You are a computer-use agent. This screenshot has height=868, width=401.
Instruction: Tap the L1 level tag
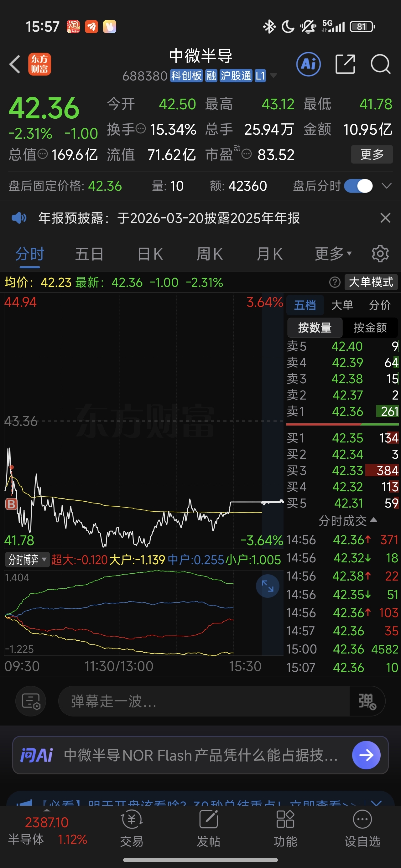260,76
